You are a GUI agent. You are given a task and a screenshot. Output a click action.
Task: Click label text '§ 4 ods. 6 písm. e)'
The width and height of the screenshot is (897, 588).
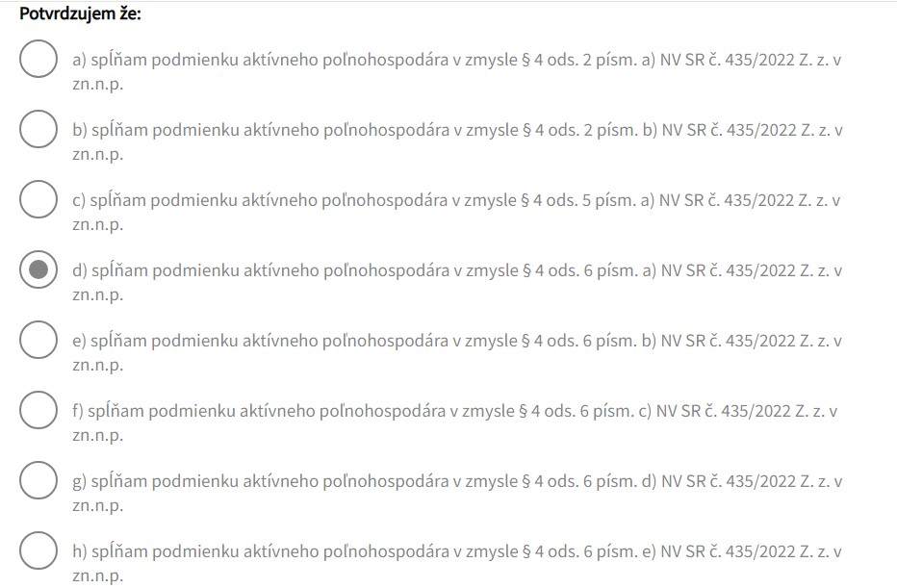tap(589, 552)
